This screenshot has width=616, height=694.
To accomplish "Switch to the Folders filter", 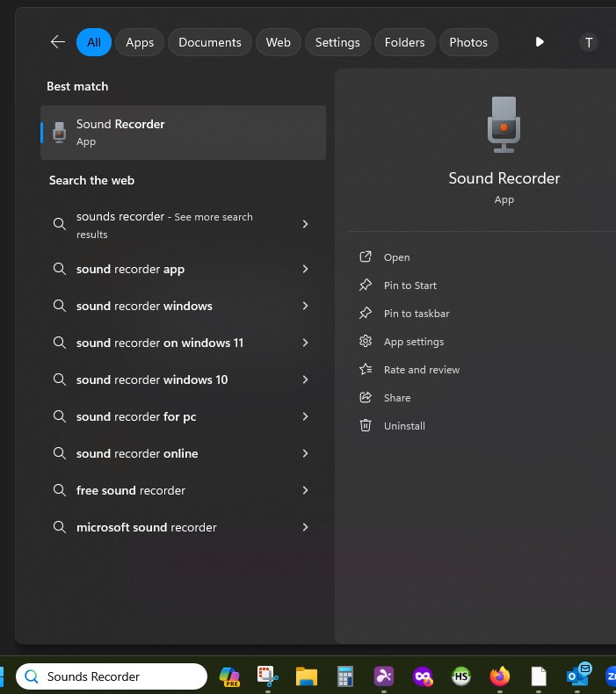I will coord(404,42).
